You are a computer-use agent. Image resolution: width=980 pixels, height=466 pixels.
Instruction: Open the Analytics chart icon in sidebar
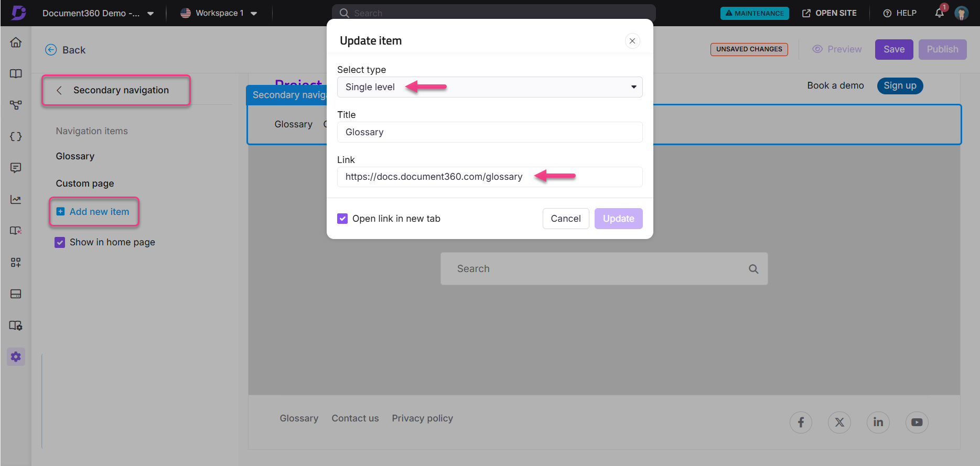click(16, 200)
